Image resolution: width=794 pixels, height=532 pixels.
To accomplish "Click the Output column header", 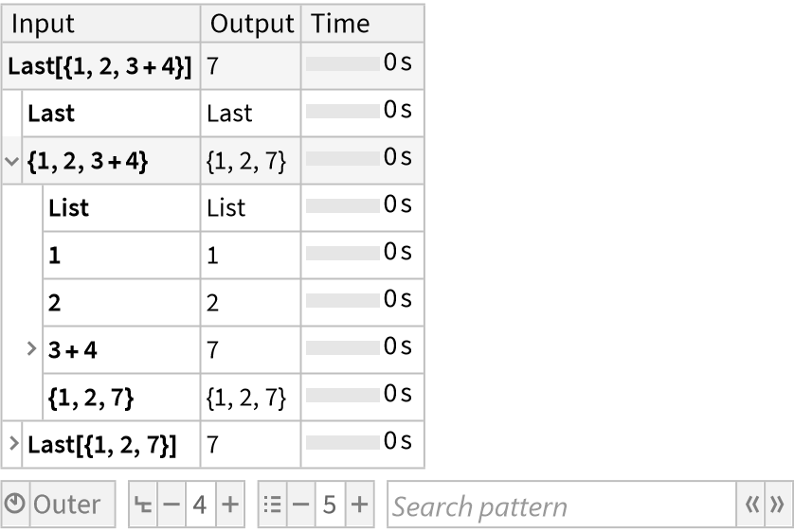I will pyautogui.click(x=251, y=24).
